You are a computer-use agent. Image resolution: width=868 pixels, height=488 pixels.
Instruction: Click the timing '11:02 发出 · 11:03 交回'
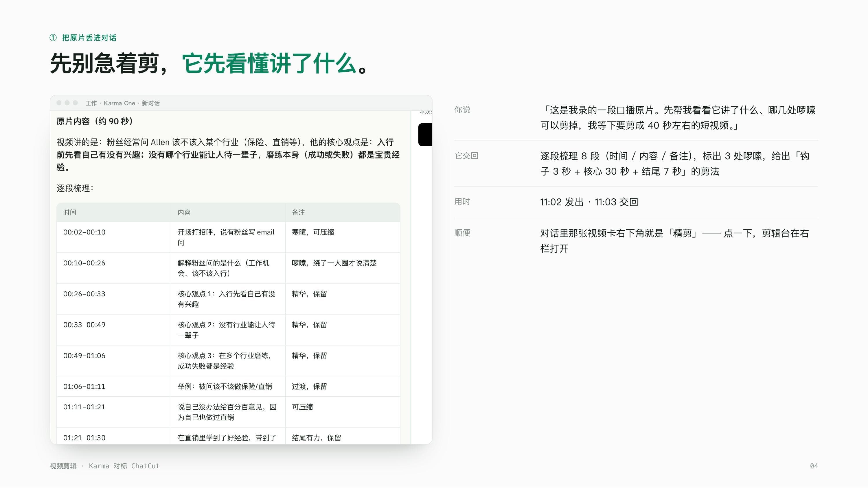pyautogui.click(x=589, y=202)
